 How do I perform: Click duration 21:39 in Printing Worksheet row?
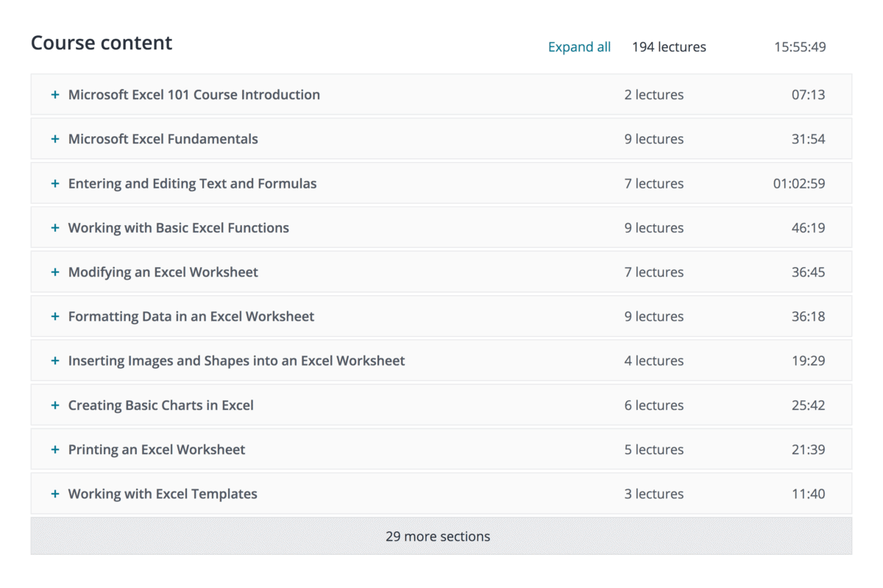809,450
